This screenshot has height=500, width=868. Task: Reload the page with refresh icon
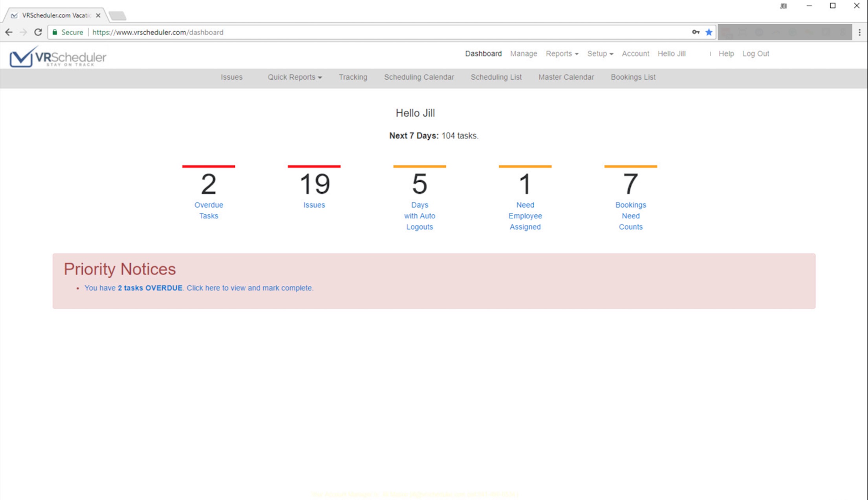click(x=38, y=32)
